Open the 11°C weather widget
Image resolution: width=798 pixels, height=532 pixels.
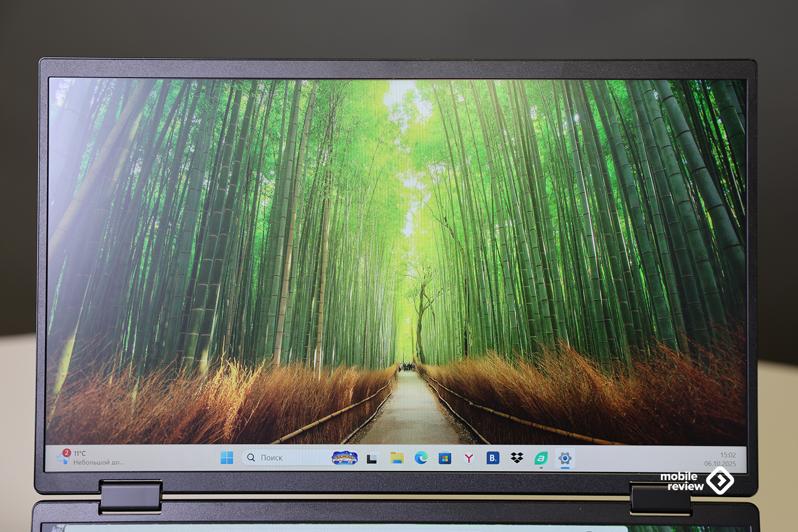coord(80,453)
